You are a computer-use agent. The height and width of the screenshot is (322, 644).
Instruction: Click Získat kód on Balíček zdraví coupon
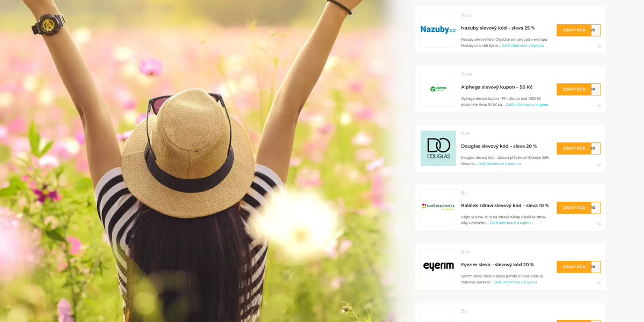[x=578, y=208]
